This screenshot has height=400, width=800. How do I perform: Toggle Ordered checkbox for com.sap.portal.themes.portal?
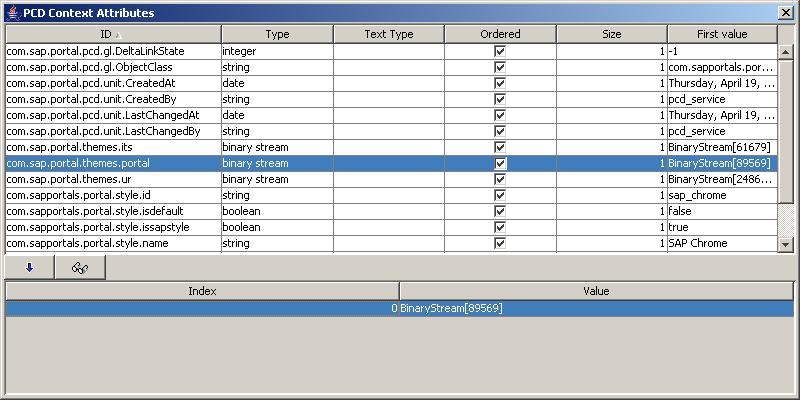tap(500, 163)
